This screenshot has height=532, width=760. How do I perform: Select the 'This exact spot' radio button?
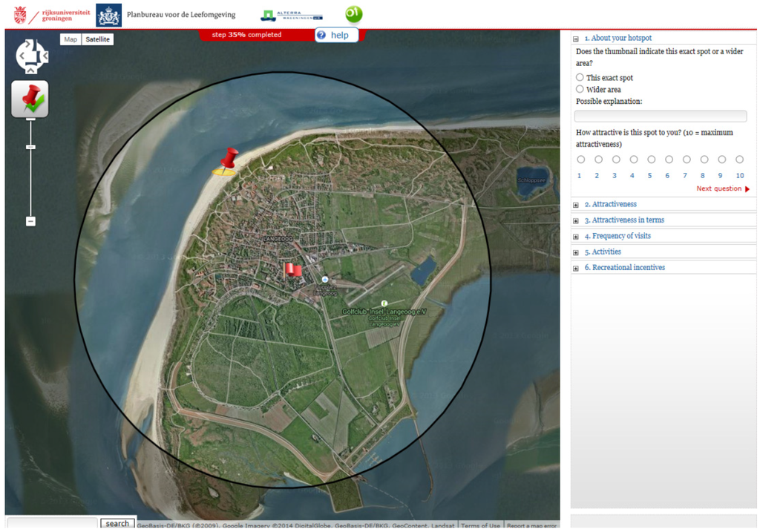click(x=580, y=77)
